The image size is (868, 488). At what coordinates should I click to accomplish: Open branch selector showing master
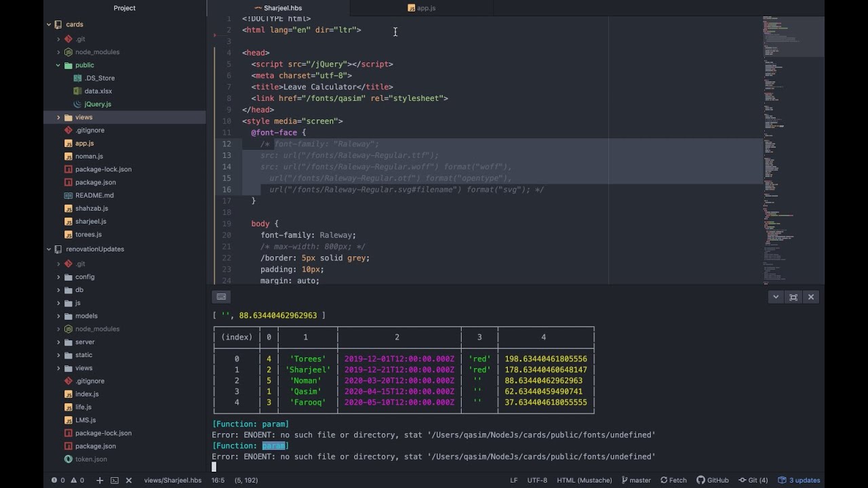pyautogui.click(x=635, y=480)
